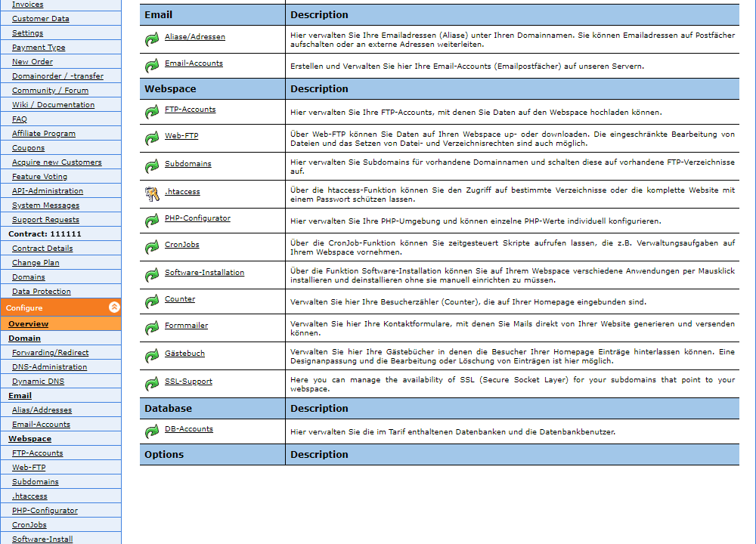The image size is (756, 544).
Task: Open Software-Install in the sidebar
Action: 42,539
